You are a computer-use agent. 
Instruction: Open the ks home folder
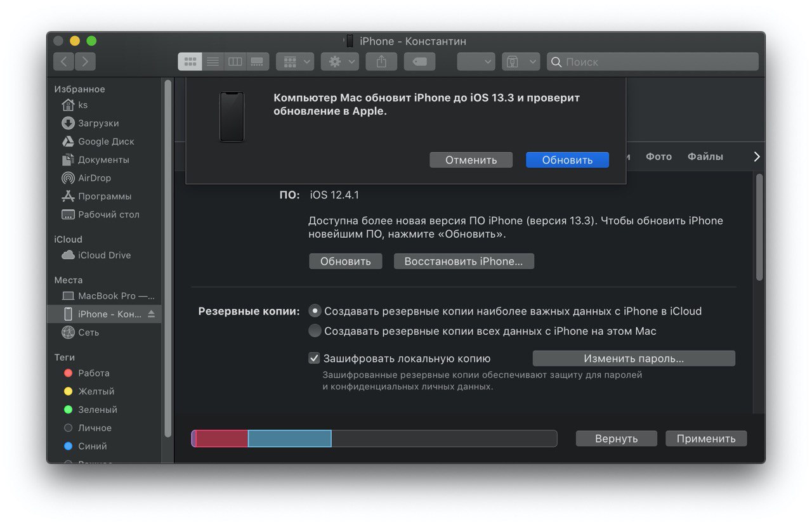(105, 105)
